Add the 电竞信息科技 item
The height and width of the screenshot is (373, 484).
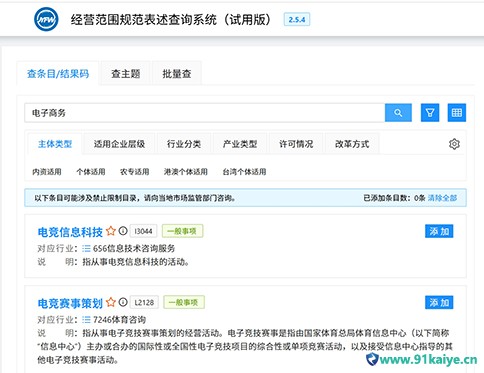pyautogui.click(x=439, y=231)
